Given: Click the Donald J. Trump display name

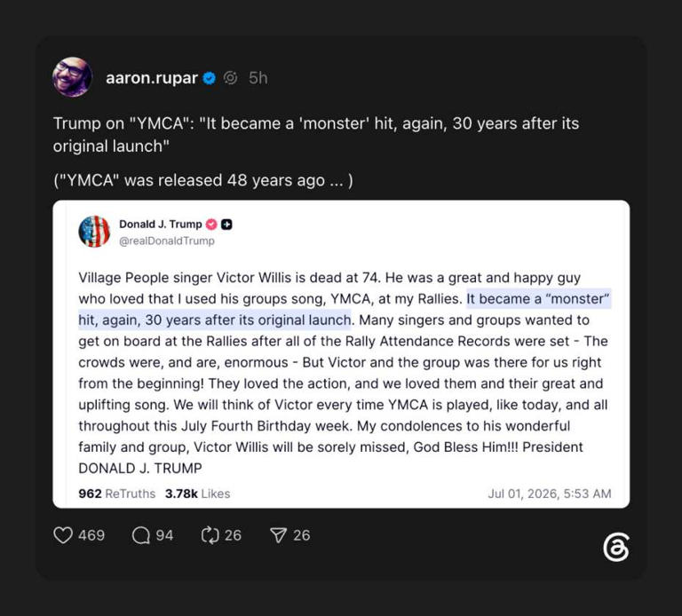Looking at the screenshot, I should [161, 225].
